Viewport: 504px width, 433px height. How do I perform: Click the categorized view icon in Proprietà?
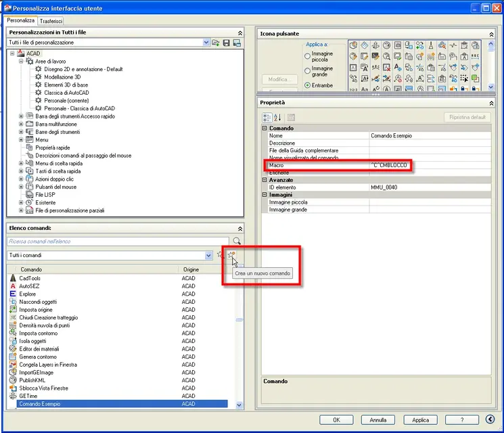pyautogui.click(x=267, y=118)
